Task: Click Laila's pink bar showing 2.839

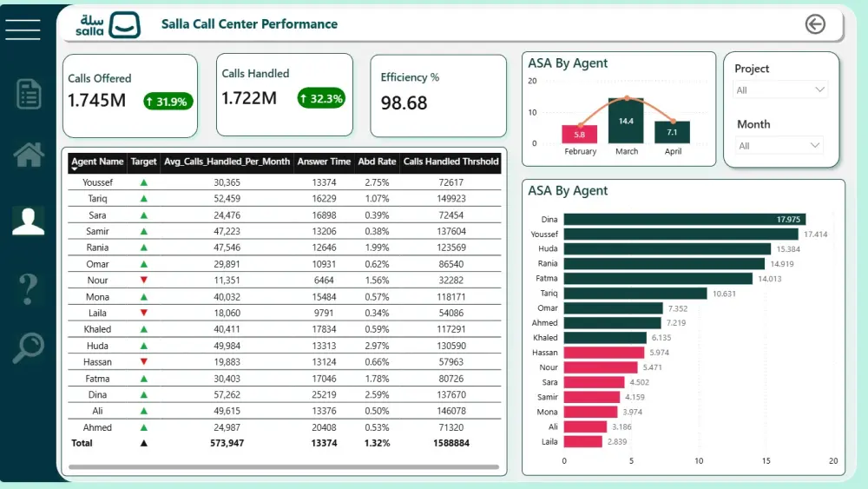Action: pos(583,442)
